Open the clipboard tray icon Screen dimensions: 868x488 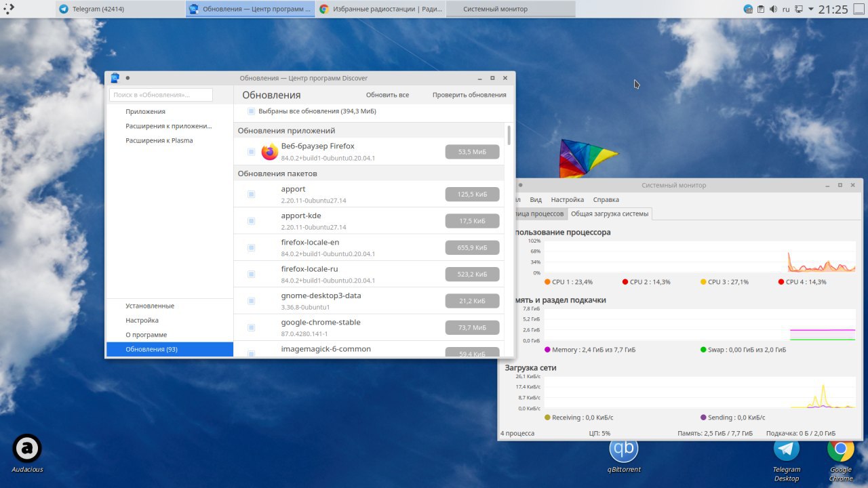click(x=760, y=9)
